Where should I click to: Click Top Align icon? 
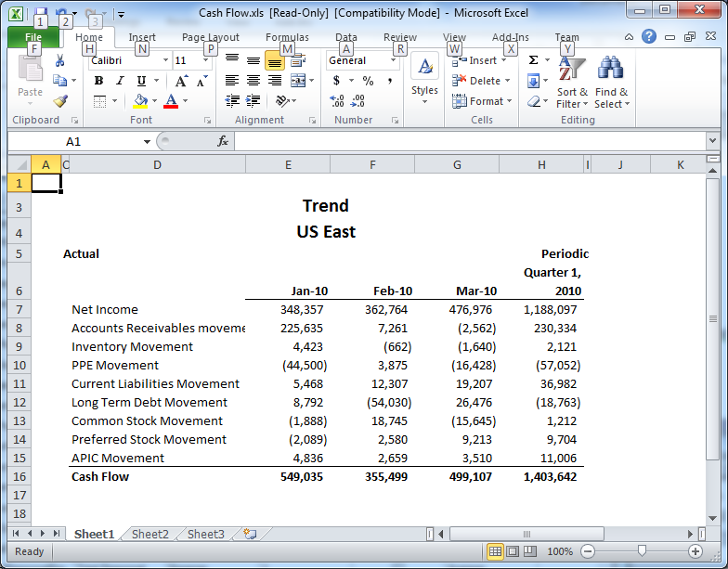(232, 59)
